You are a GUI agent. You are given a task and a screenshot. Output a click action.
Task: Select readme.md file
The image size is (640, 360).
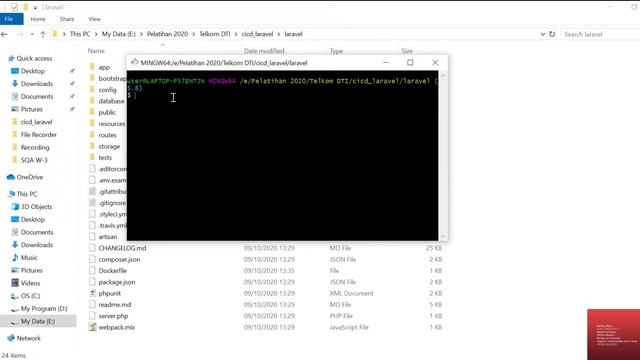[115, 304]
